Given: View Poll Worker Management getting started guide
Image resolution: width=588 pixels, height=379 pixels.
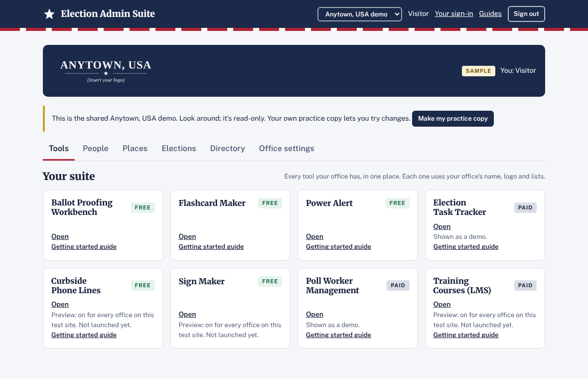Looking at the screenshot, I should [339, 335].
